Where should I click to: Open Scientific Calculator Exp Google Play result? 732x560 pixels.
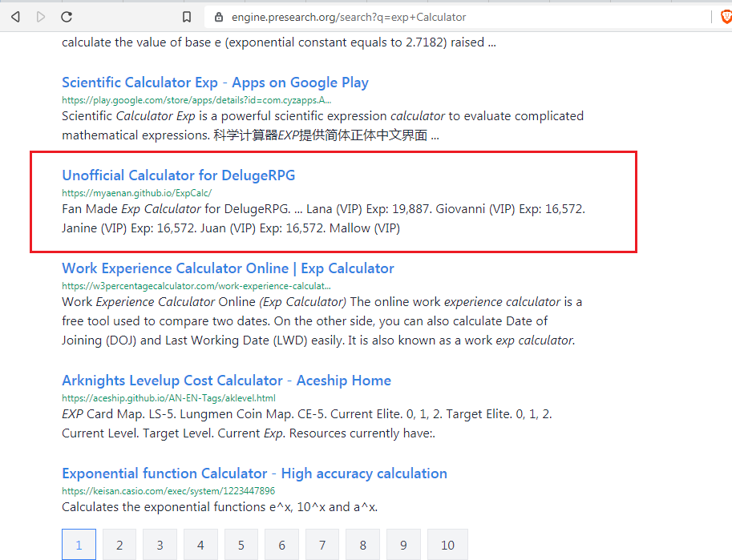pyautogui.click(x=215, y=83)
